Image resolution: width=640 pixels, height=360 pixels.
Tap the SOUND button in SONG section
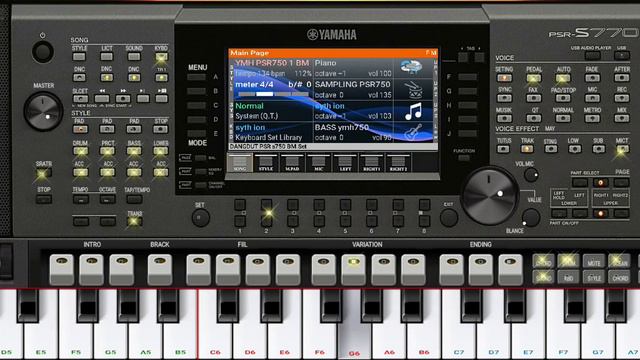click(x=134, y=57)
